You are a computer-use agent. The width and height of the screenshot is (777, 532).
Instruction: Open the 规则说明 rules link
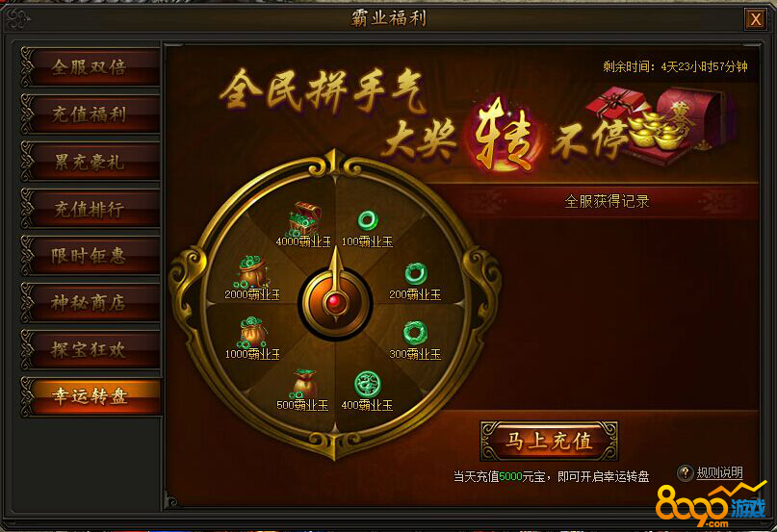719,472
